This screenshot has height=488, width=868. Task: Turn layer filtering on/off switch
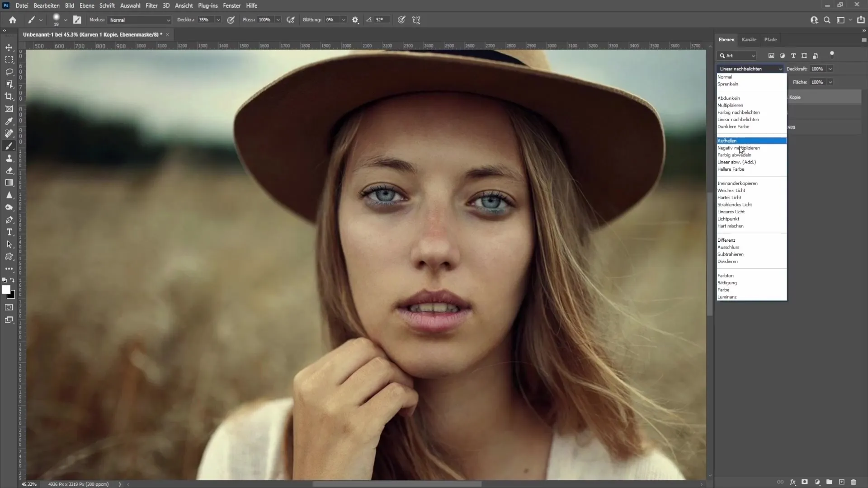(x=832, y=55)
